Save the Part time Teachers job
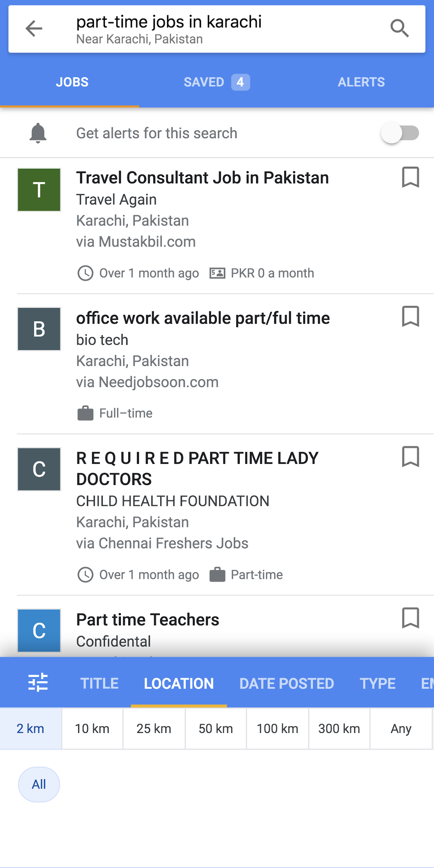The image size is (434, 868). [410, 618]
